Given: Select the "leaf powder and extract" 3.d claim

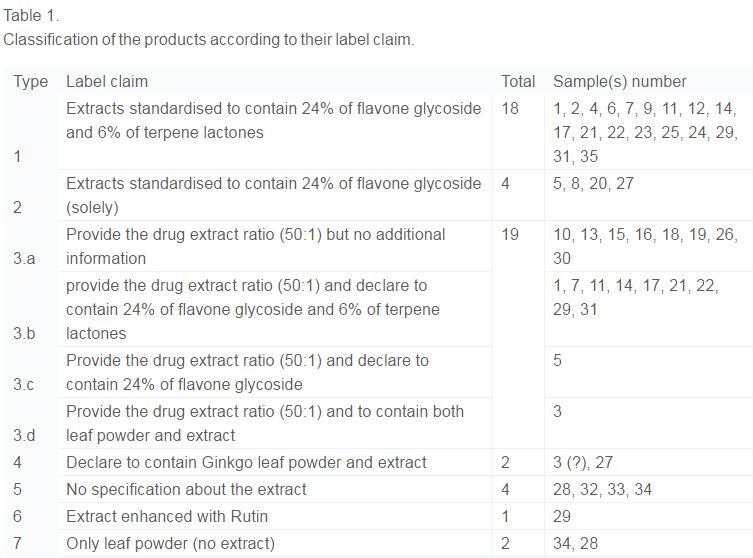Looking at the screenshot, I should tap(265, 423).
